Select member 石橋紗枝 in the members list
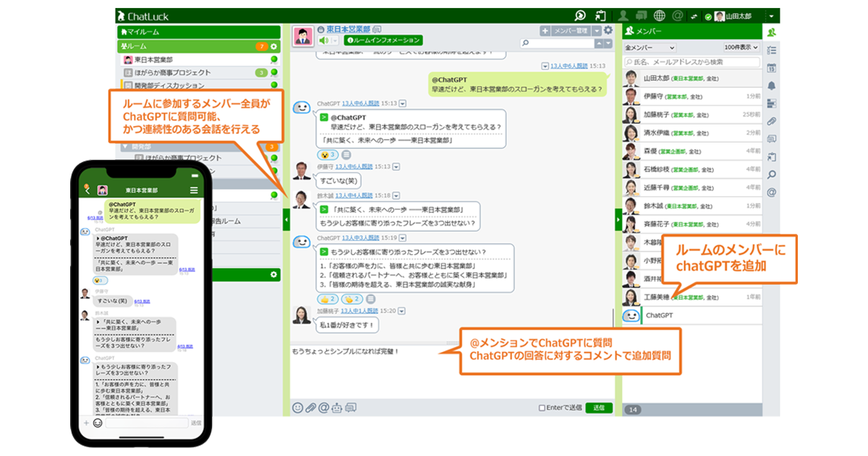 click(692, 170)
